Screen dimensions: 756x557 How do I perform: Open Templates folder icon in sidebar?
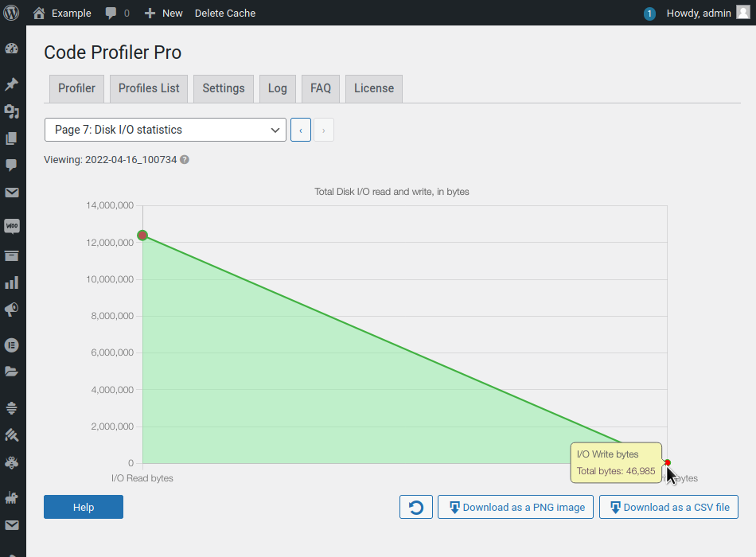click(12, 372)
